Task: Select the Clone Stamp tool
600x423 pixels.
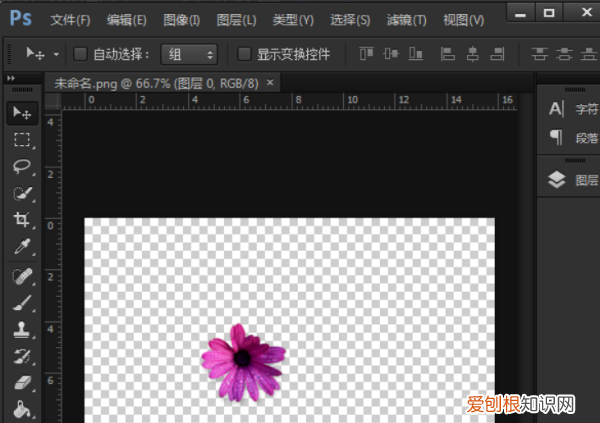Action: [22, 329]
